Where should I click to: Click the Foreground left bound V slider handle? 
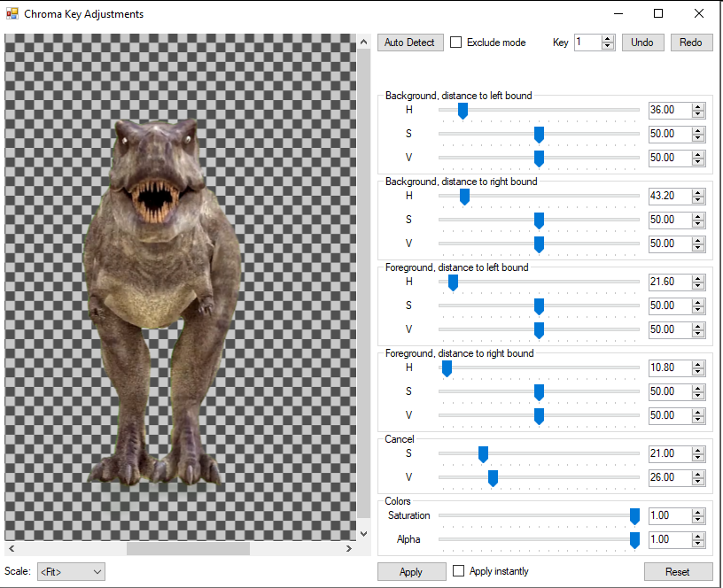[x=539, y=331]
